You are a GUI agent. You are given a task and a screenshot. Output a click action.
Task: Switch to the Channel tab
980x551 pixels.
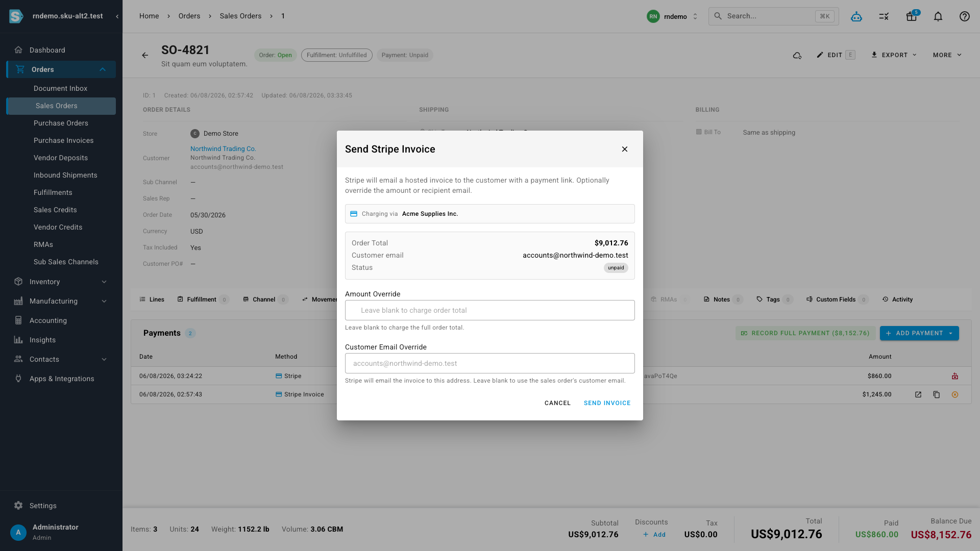(x=265, y=299)
